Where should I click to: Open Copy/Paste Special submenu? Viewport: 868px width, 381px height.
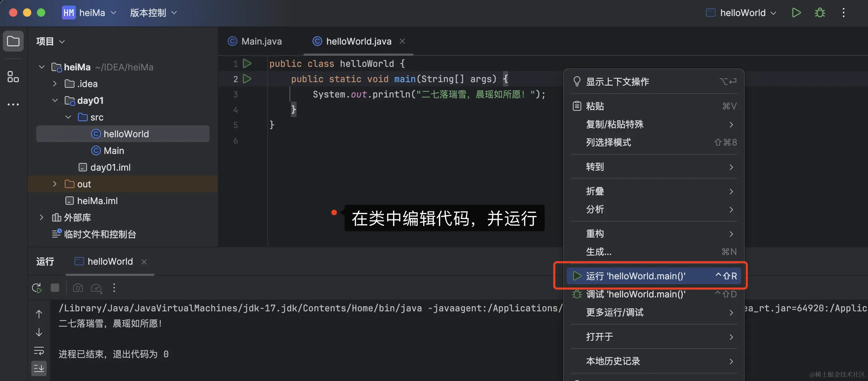(x=654, y=124)
